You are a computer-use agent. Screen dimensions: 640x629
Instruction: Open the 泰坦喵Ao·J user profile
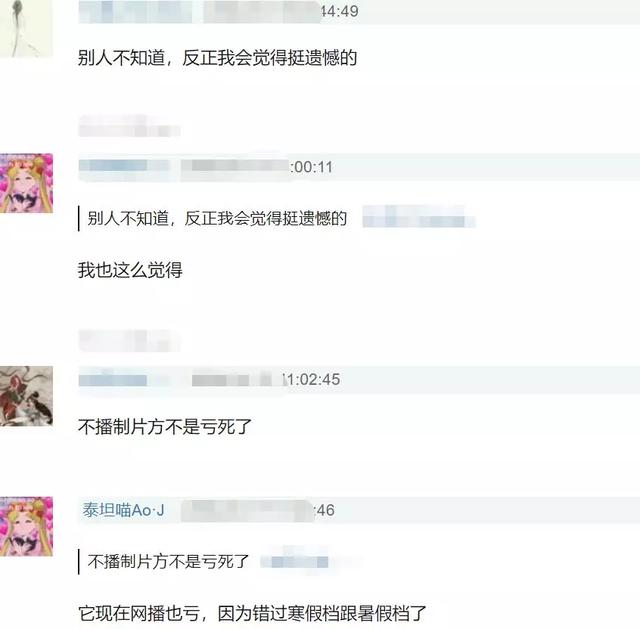click(x=123, y=510)
